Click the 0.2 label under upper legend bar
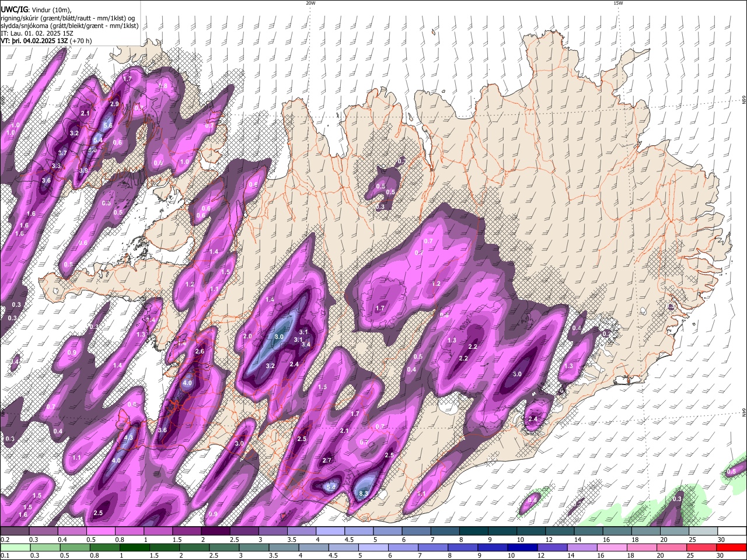Screen dimensions: 747x560 5,540
